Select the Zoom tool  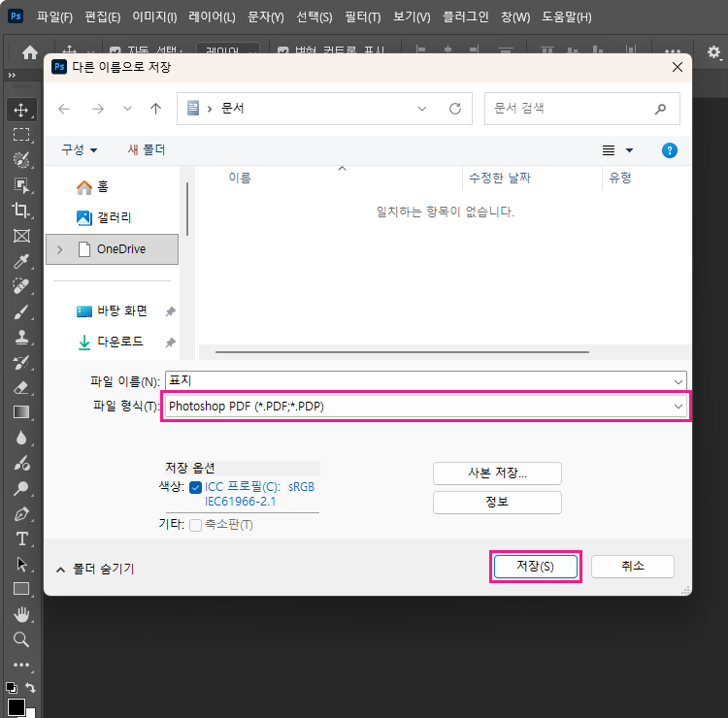21,639
